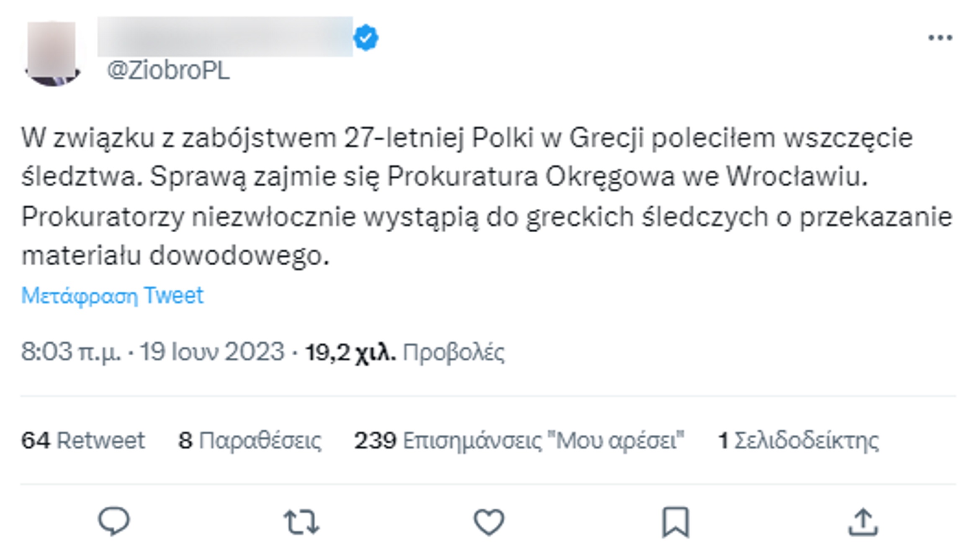Click the 19,2 χιλ. view count number
The image size is (980, 544).
[350, 352]
